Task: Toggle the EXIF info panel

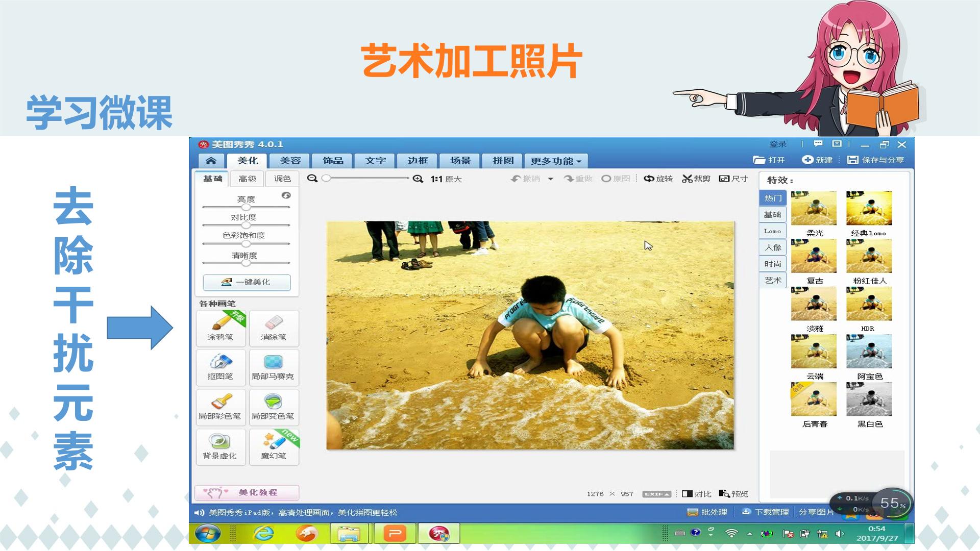Action: coord(656,494)
